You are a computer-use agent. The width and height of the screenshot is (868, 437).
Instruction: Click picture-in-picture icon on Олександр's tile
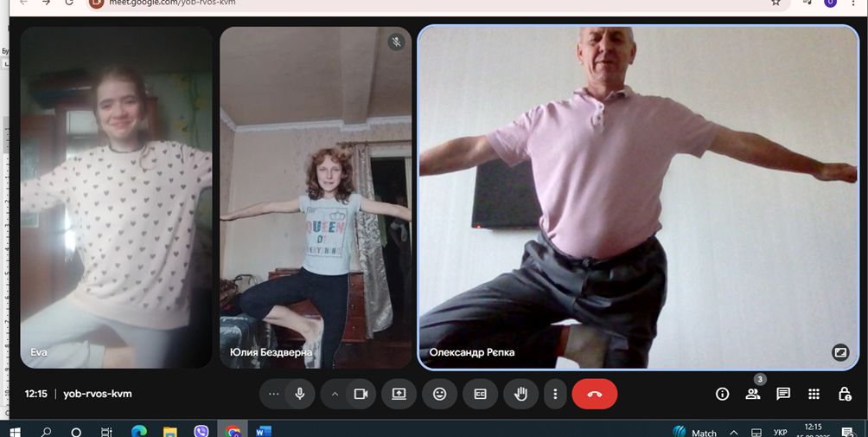pyautogui.click(x=839, y=352)
